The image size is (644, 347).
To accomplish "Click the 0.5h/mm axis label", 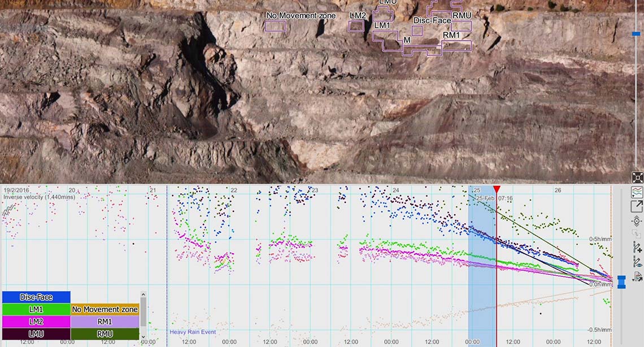I will click(x=600, y=239).
